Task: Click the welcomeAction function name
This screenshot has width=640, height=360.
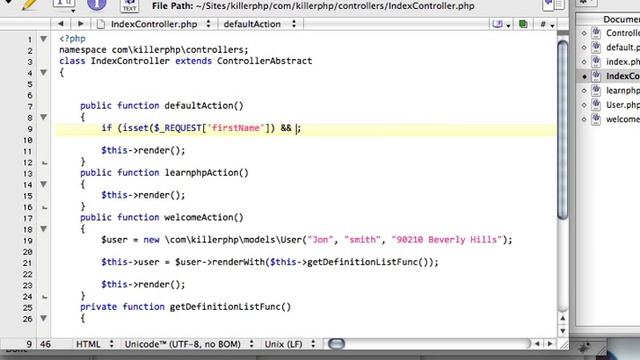Action: [204, 218]
